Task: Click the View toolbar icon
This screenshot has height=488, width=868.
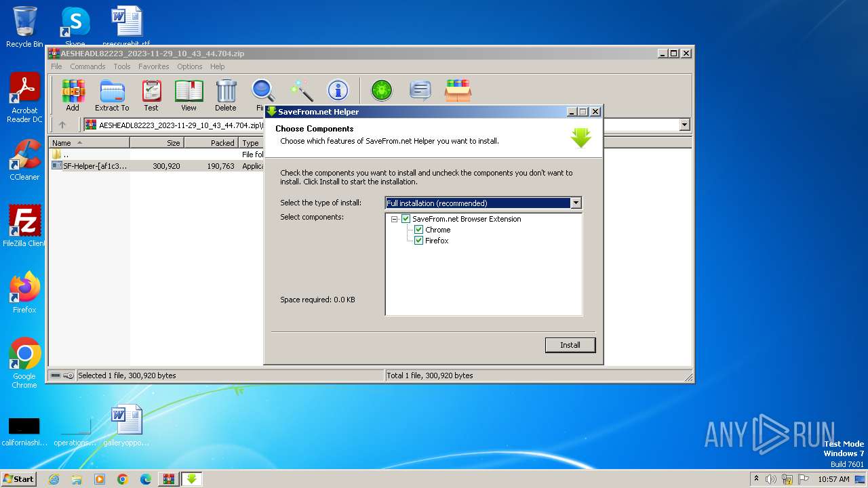Action: click(x=189, y=96)
